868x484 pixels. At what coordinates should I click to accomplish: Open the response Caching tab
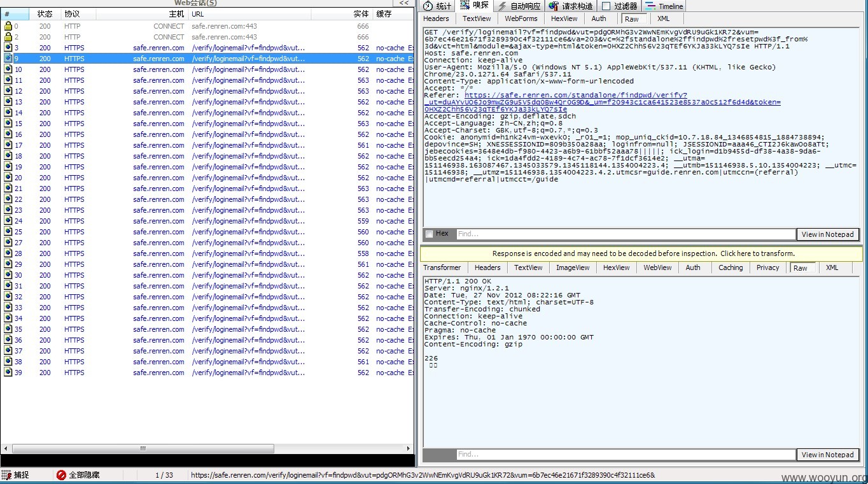(731, 268)
